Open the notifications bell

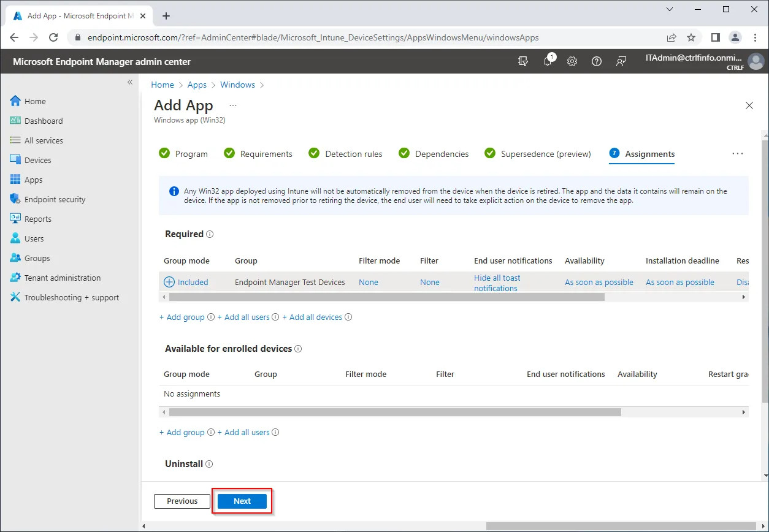pos(548,61)
